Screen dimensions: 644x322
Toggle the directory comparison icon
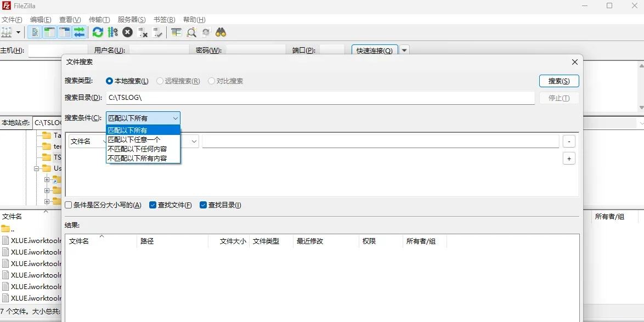(191, 32)
